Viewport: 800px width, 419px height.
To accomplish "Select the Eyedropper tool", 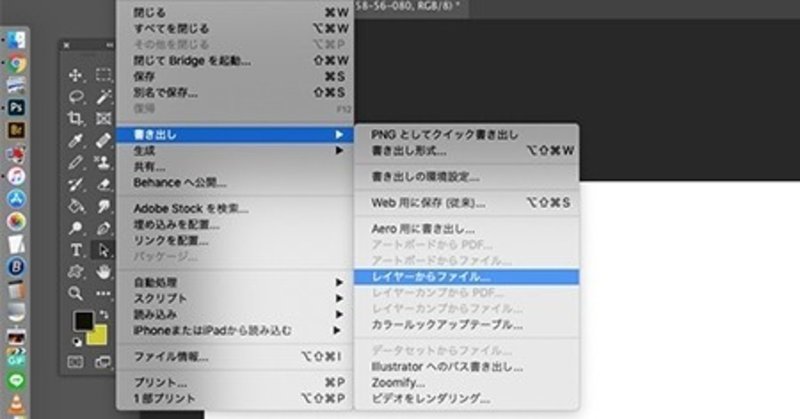I will click(x=76, y=140).
